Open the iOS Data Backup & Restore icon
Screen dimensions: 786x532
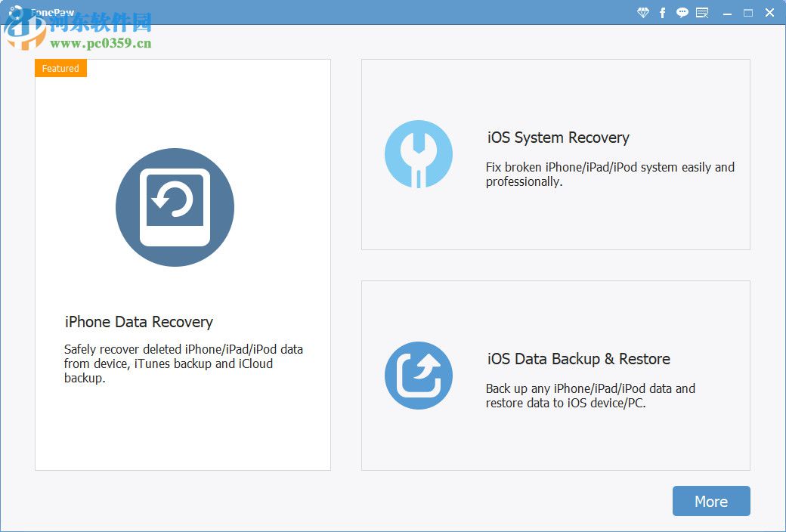[419, 375]
